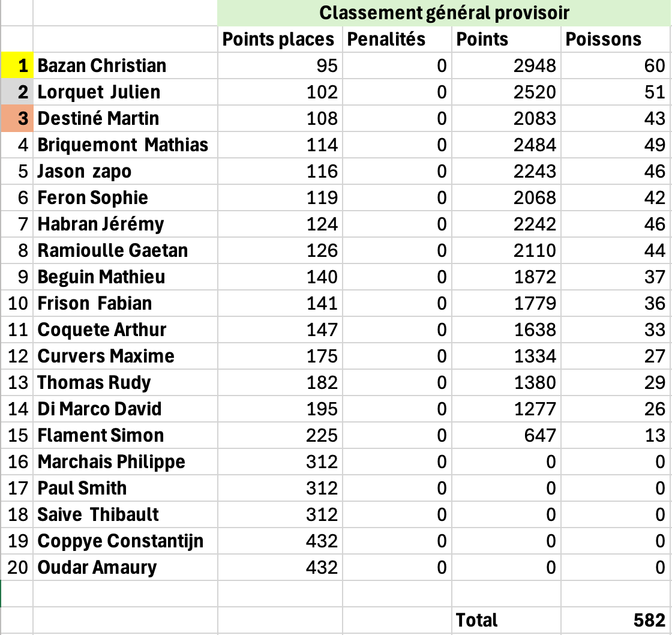672x635 pixels.
Task: Click the yellow rank 1 cell
Action: [x=17, y=65]
